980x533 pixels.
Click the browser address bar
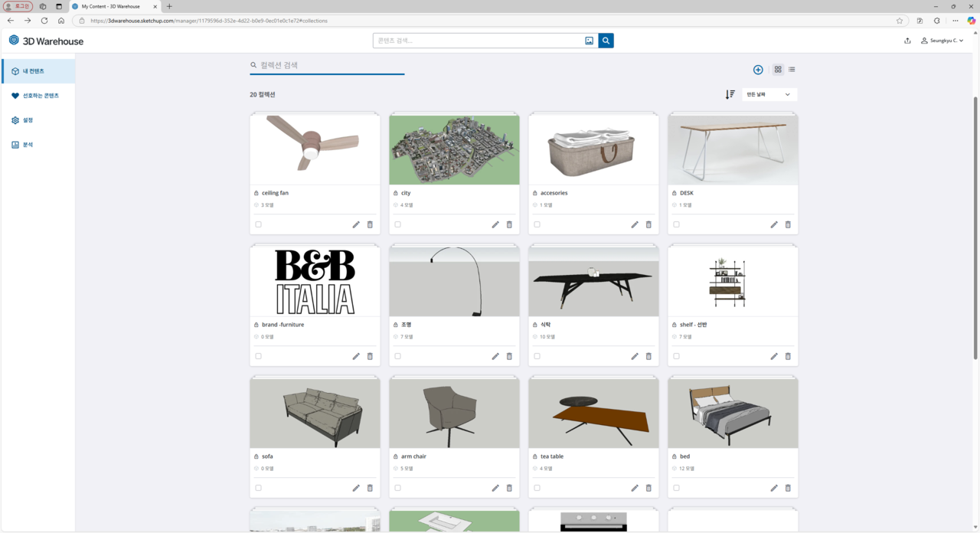point(490,21)
